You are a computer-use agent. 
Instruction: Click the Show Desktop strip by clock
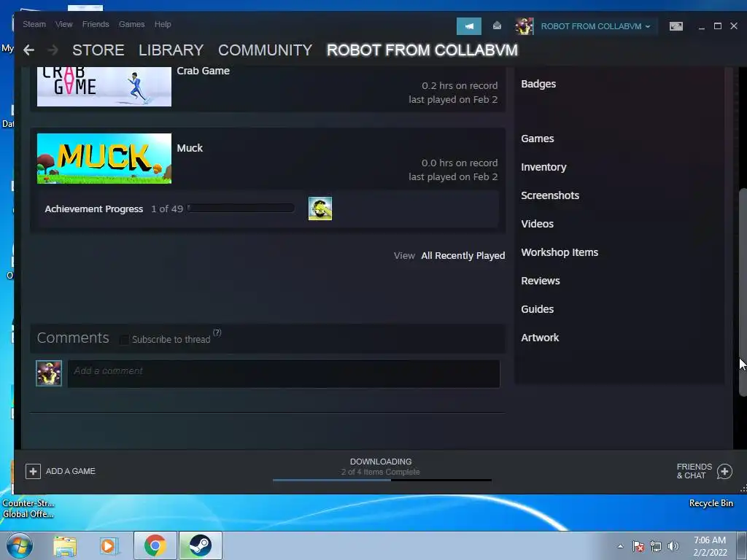pos(741,545)
